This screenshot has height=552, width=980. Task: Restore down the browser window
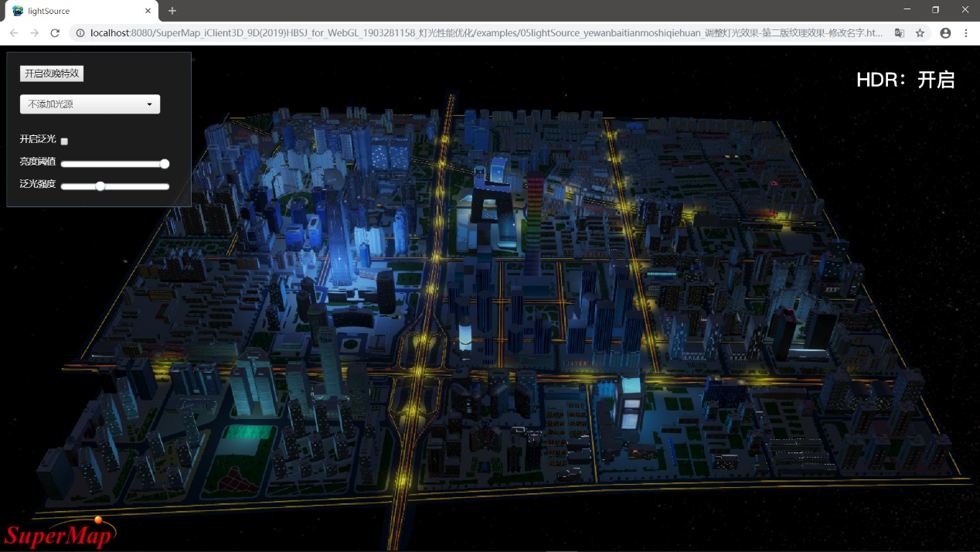point(935,10)
